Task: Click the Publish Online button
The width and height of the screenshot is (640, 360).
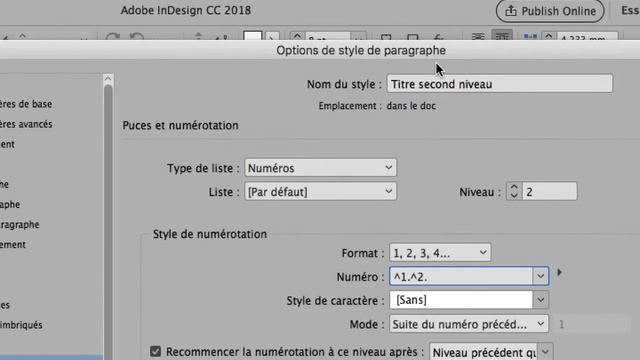Action: [x=549, y=11]
